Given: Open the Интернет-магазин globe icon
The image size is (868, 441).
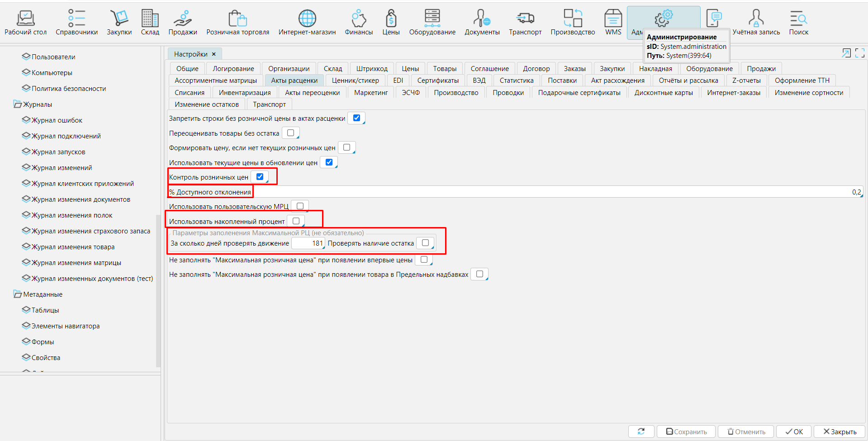Looking at the screenshot, I should (307, 19).
